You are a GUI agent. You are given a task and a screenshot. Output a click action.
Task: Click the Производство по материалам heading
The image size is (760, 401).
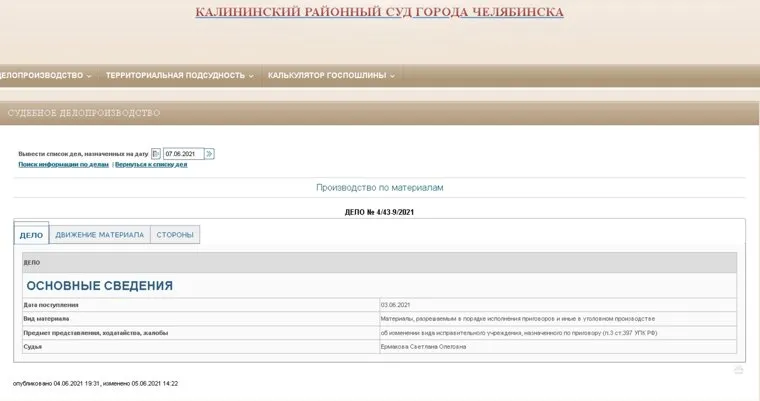tap(379, 187)
